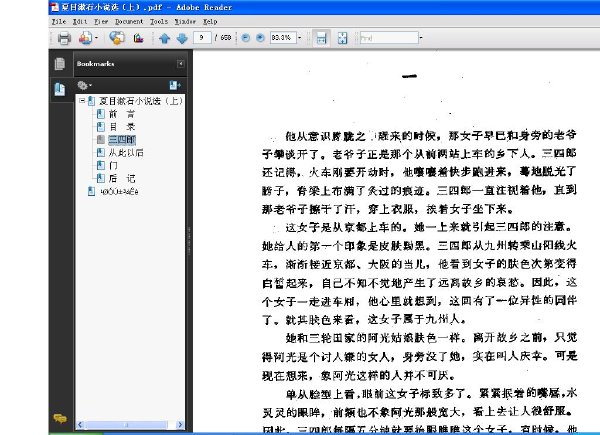
Task: Click the bookmark page icon beside 从此以后
Action: tap(100, 153)
